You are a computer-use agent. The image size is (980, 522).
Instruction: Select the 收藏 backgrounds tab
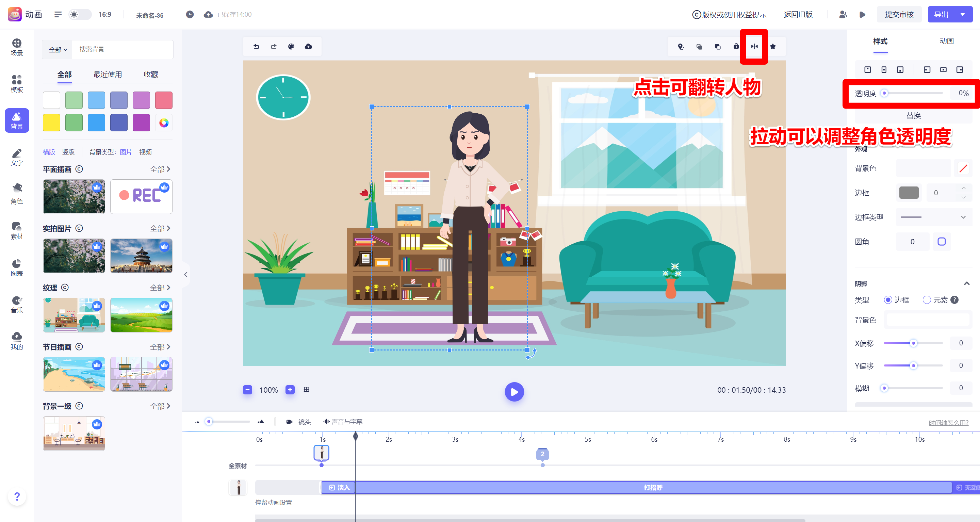[151, 75]
